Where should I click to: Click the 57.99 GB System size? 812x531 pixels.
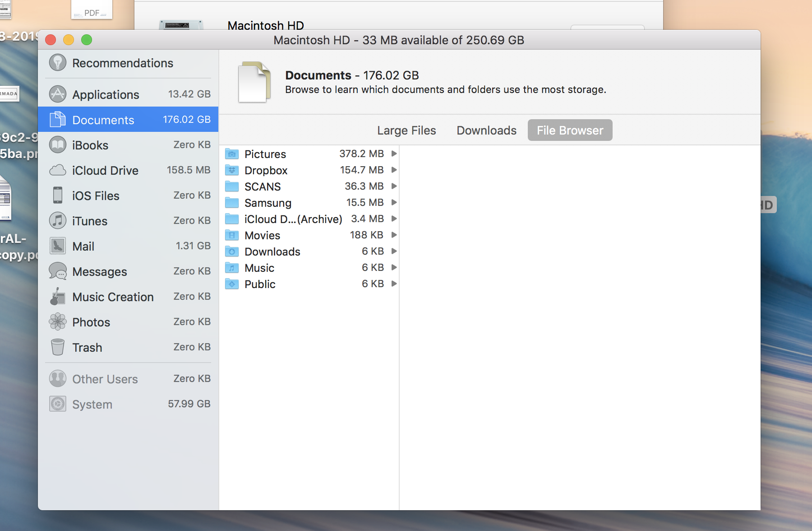click(x=189, y=404)
